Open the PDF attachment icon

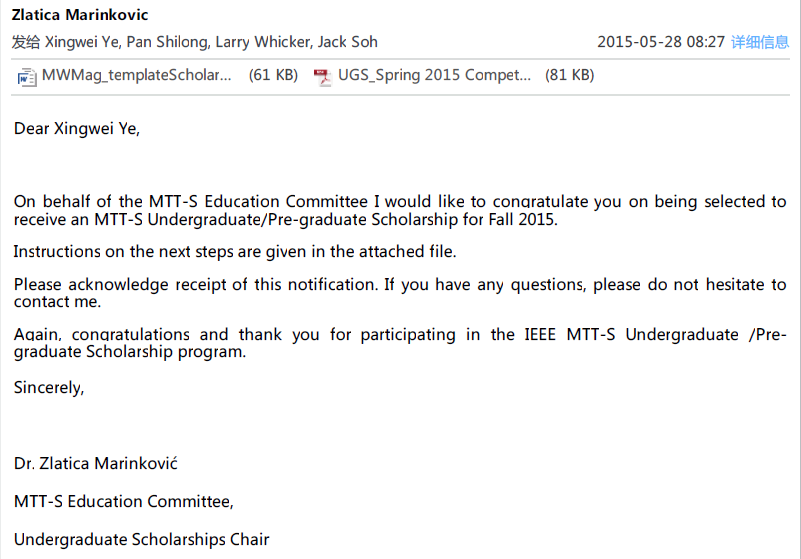pos(322,76)
